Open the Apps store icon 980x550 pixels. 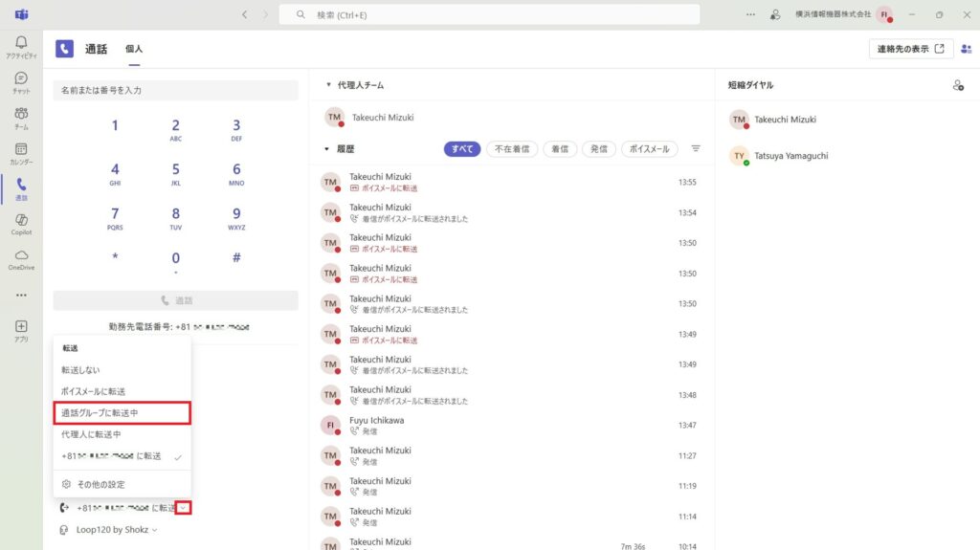21,331
